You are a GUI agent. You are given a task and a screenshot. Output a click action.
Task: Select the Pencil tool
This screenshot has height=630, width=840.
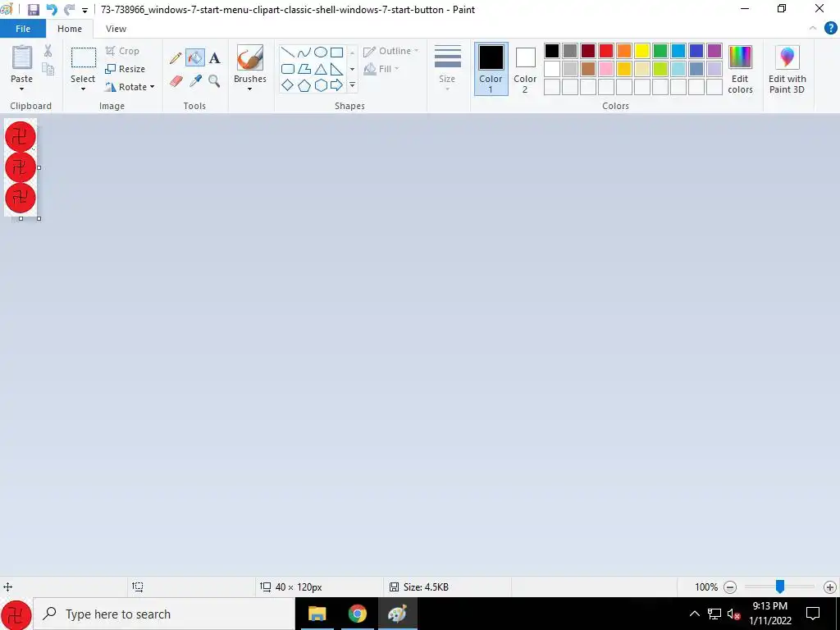(x=176, y=58)
